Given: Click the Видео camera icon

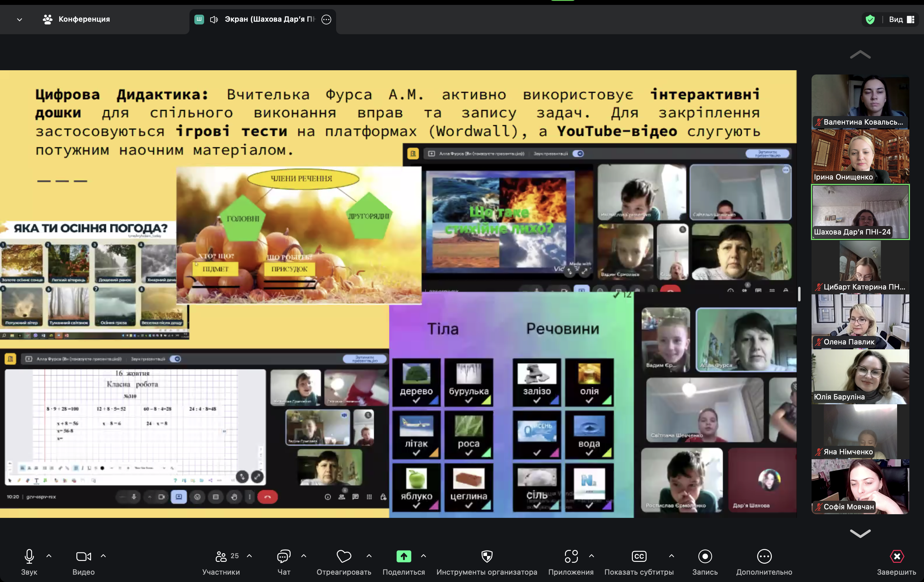Looking at the screenshot, I should click(x=83, y=556).
